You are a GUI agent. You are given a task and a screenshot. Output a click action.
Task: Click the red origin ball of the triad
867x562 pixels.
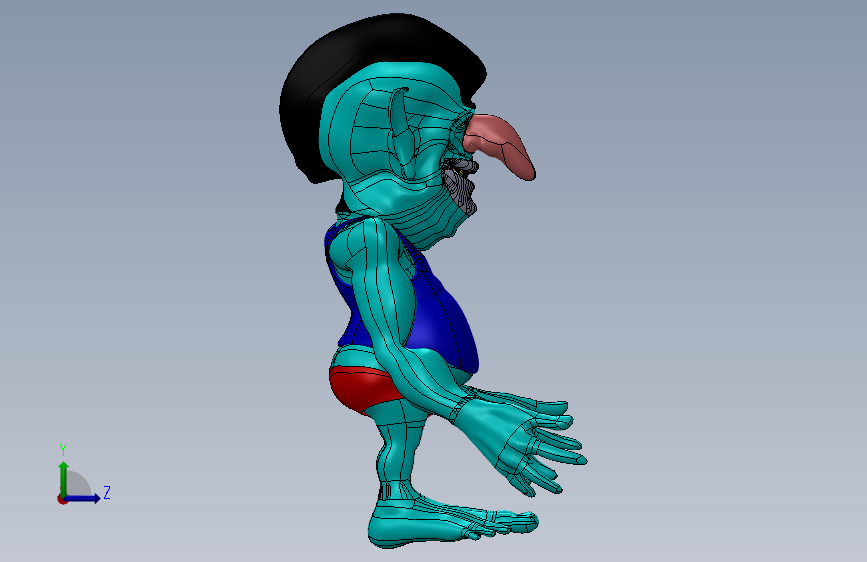tap(61, 499)
